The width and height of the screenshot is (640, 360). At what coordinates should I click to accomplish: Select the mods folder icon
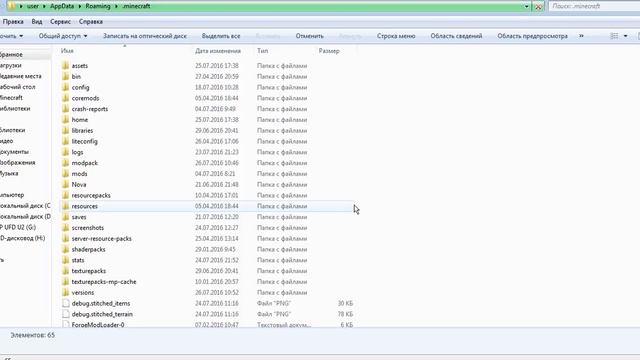(x=65, y=173)
